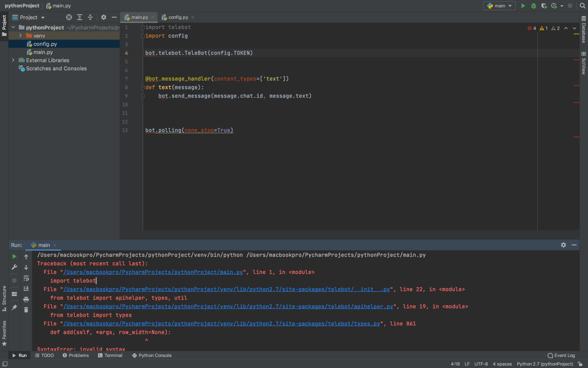This screenshot has height=368, width=588.
Task: Expand the venv folder
Action: (20, 36)
